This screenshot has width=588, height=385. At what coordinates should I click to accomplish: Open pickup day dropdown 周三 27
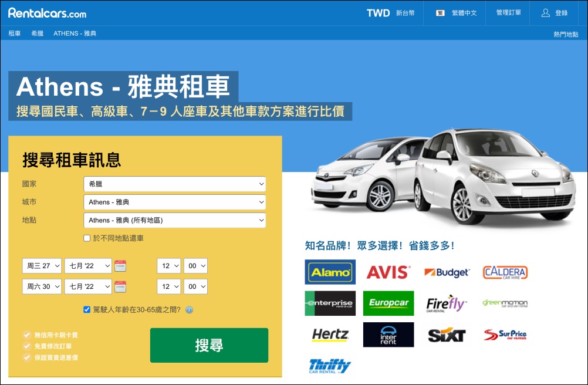42,266
